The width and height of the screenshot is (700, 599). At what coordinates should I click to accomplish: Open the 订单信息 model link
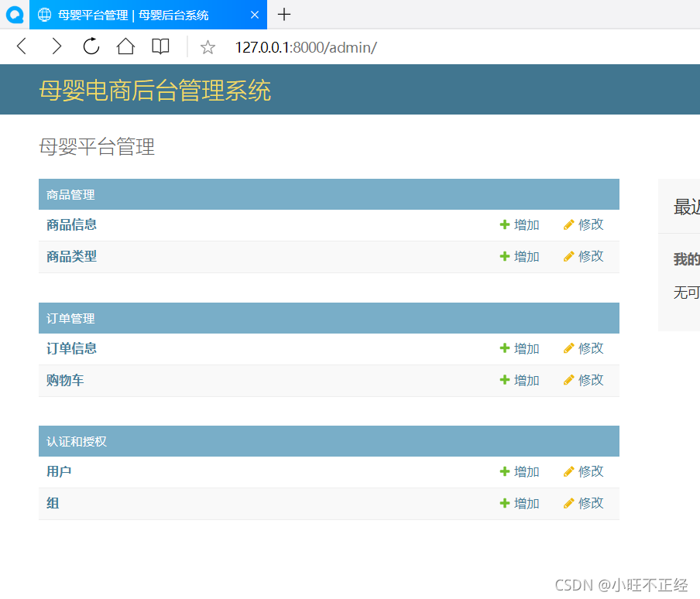71,348
